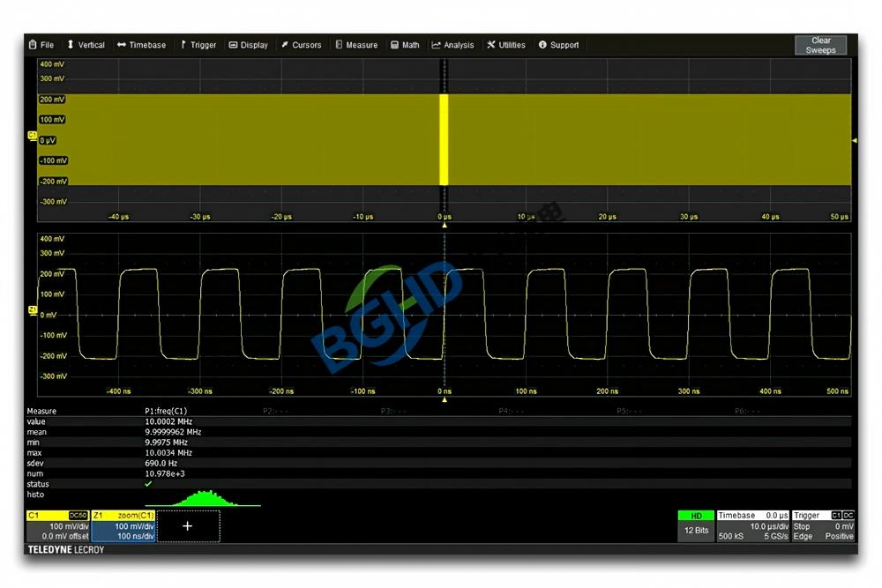Click the Z1 zoom trace marker on lower grid
The width and height of the screenshot is (882, 588).
tap(32, 310)
